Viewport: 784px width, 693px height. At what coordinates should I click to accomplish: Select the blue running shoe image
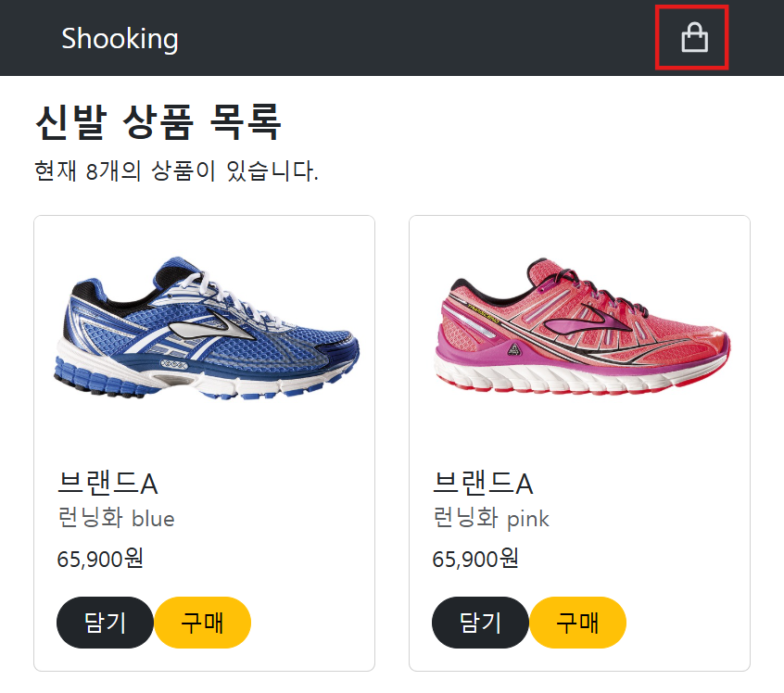[x=206, y=328]
